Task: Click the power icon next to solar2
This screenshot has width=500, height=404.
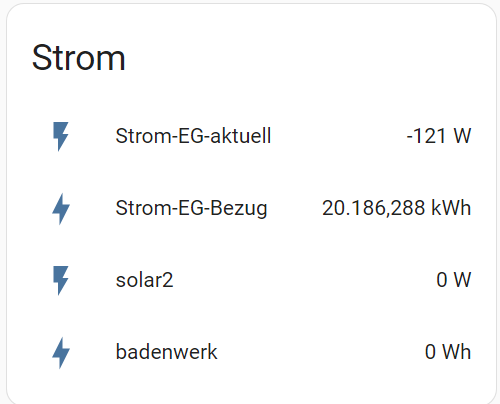Action: tap(61, 280)
